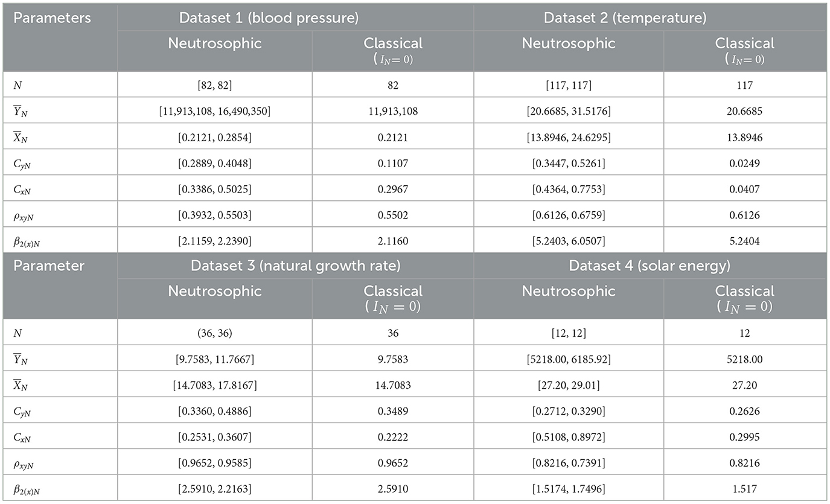Select the classical value 0.0407
Image resolution: width=830 pixels, height=504 pixels.
click(744, 189)
